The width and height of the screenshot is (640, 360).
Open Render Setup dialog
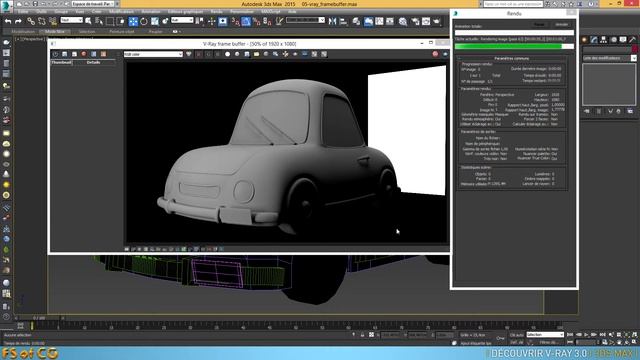tap(415, 21)
